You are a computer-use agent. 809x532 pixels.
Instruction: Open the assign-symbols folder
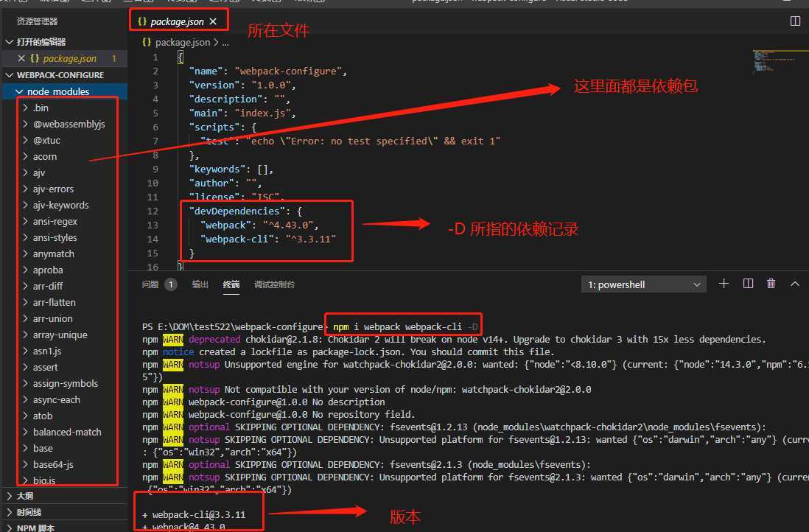[66, 383]
